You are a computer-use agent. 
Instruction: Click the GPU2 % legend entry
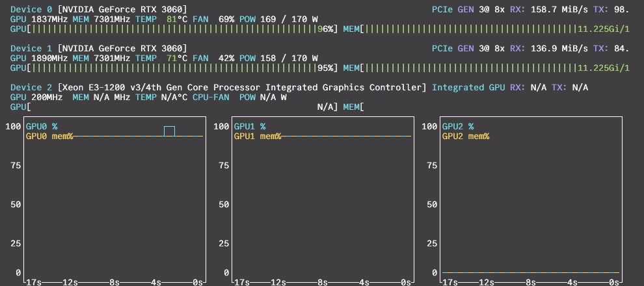[x=458, y=126]
